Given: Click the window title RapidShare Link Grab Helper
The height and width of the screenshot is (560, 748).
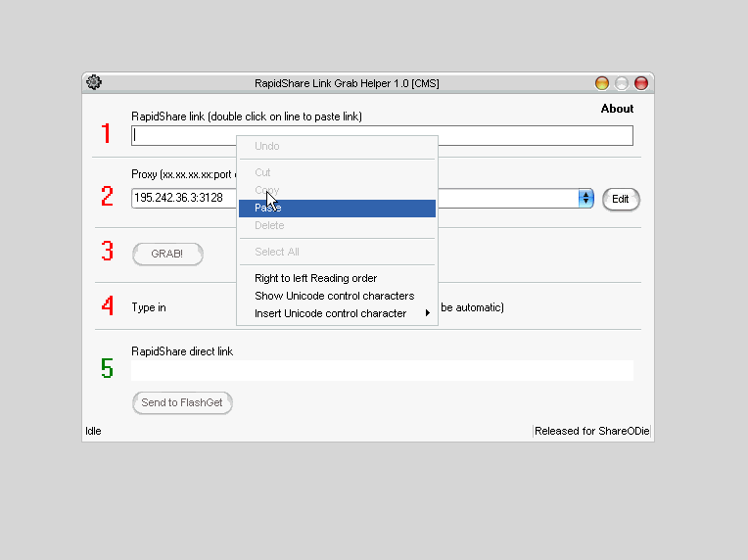Looking at the screenshot, I should (347, 83).
